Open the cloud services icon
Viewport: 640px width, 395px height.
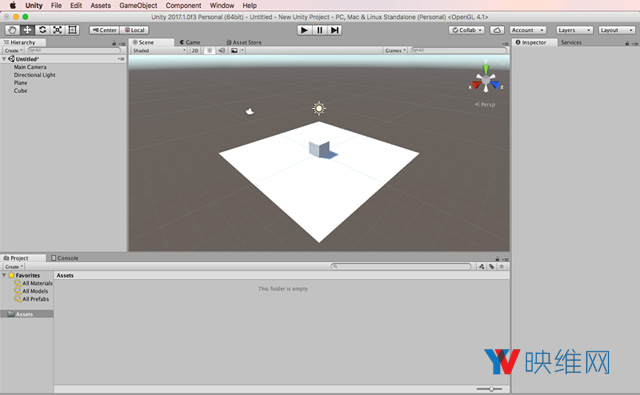point(497,30)
